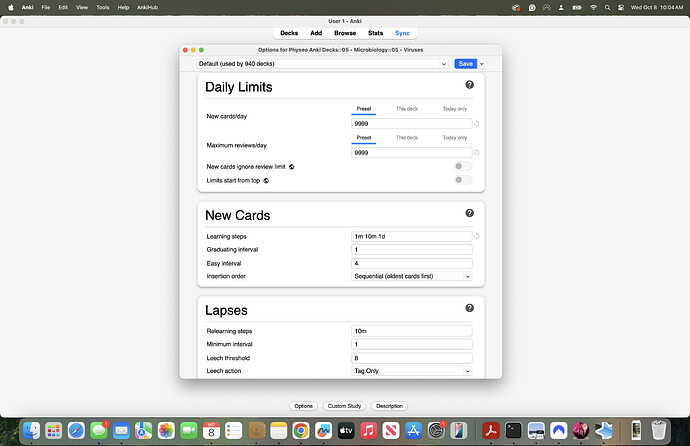Open the Insertion order dropdown
The height and width of the screenshot is (446, 690).
pos(412,276)
